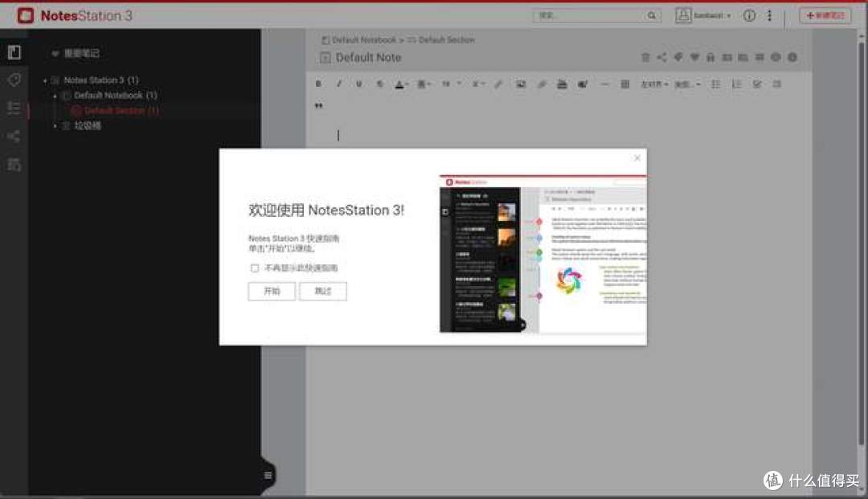Insert a checkbox to-do list

(757, 84)
